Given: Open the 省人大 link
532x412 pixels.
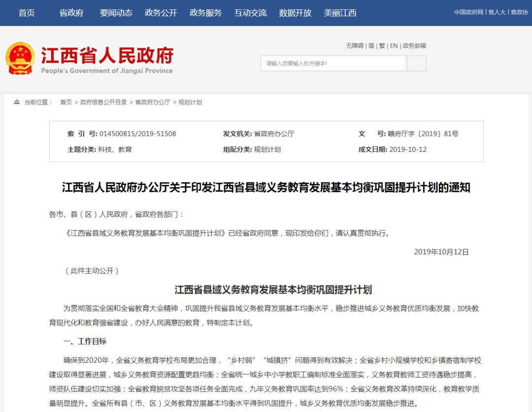Looking at the screenshot, I should [x=497, y=12].
